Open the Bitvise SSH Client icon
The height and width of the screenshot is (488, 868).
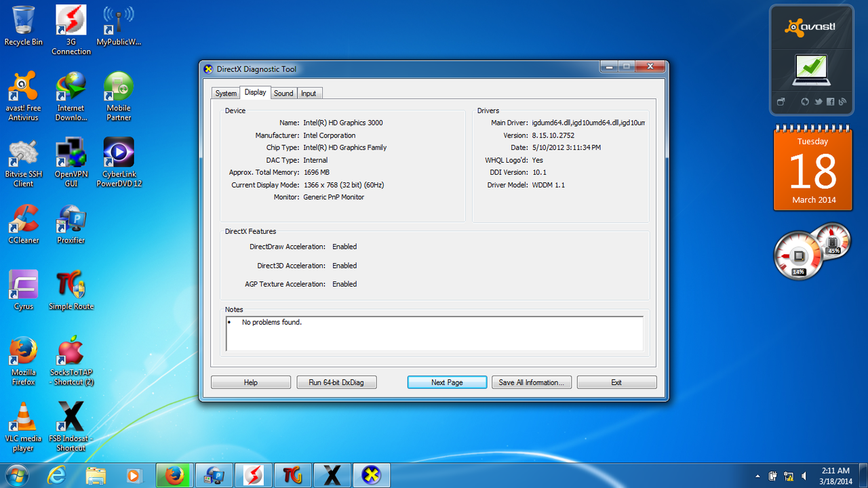(x=23, y=163)
